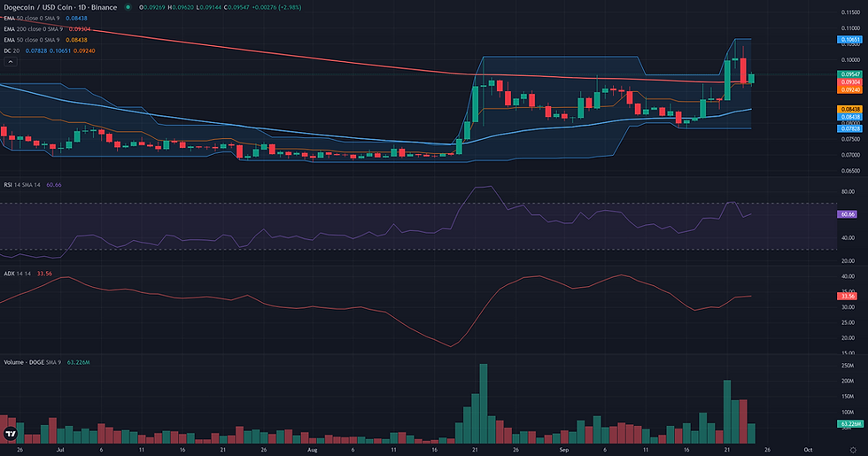Viewport: 868px width, 456px height.
Task: Click the red 0.09304 EMA price label
Action: (x=849, y=81)
